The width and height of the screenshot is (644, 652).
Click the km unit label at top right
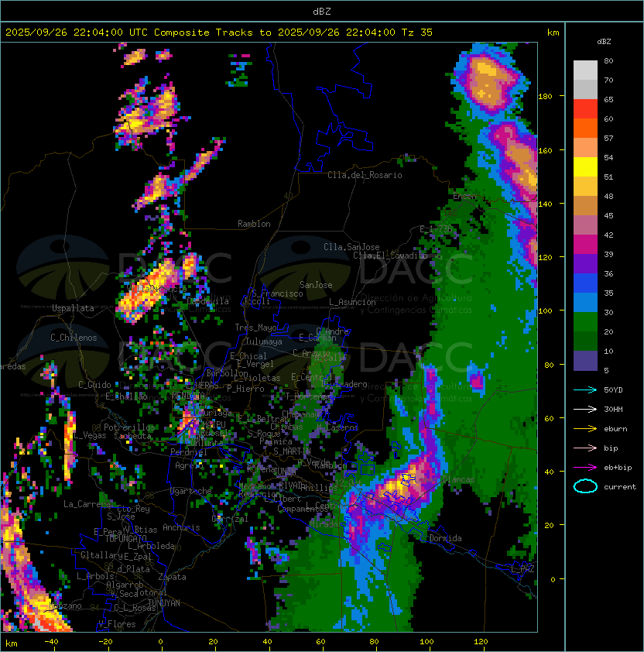553,33
